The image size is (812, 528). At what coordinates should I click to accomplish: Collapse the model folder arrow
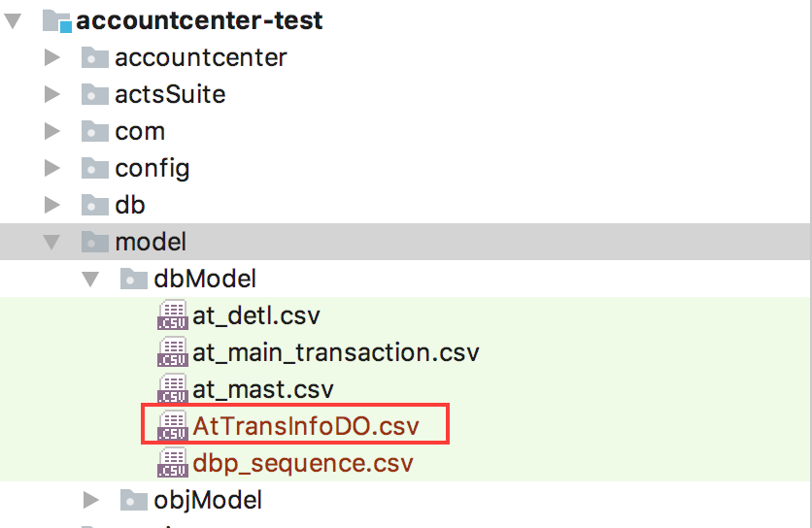tap(51, 243)
